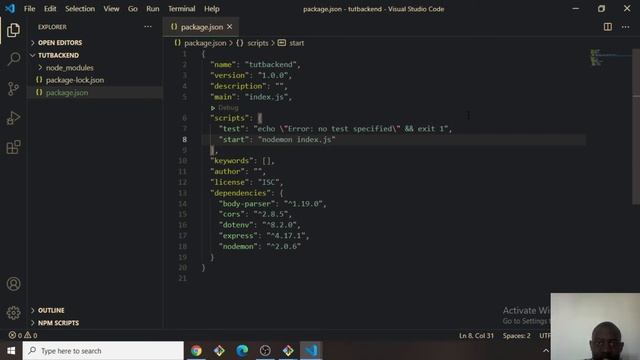Viewport: 640px width, 360px height.
Task: Click the "main": "index.js" line
Action: point(251,97)
